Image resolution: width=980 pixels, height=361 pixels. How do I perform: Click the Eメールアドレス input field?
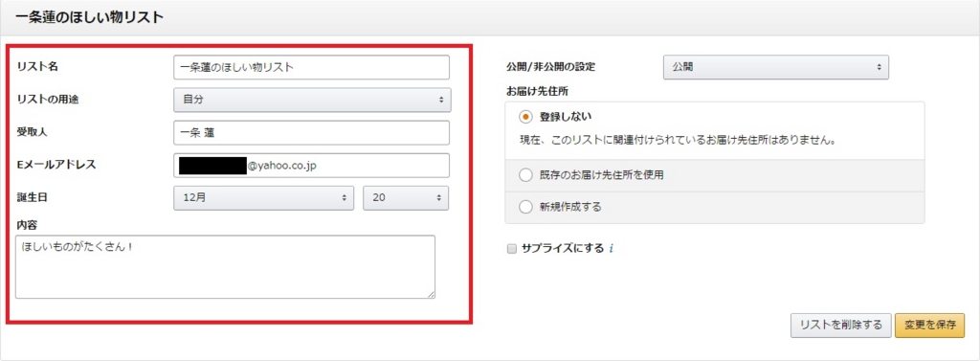tap(311, 166)
